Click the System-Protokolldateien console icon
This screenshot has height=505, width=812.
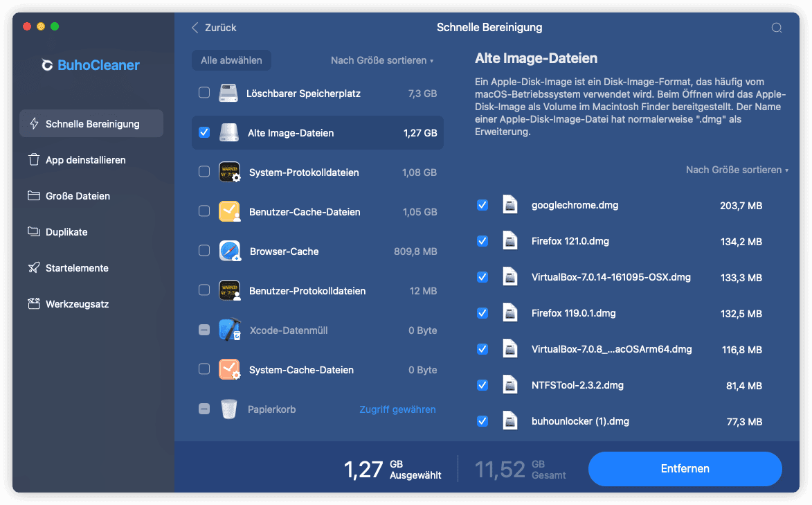pyautogui.click(x=229, y=172)
